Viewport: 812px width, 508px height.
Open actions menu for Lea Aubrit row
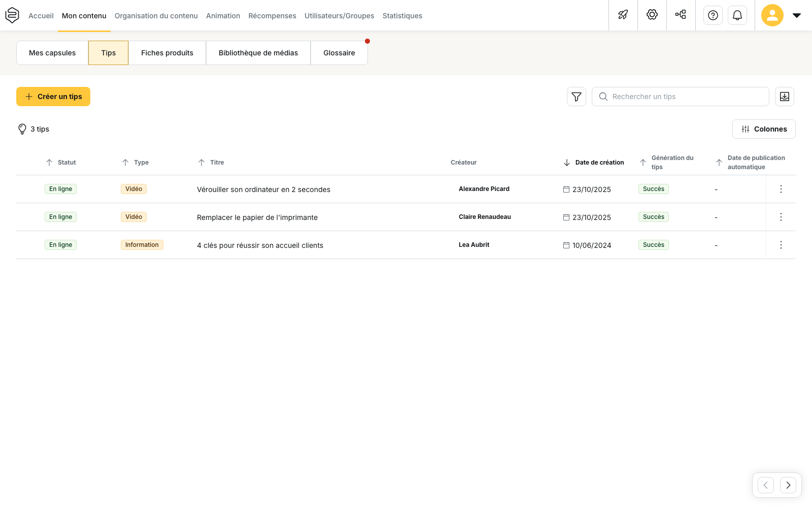[x=781, y=245]
